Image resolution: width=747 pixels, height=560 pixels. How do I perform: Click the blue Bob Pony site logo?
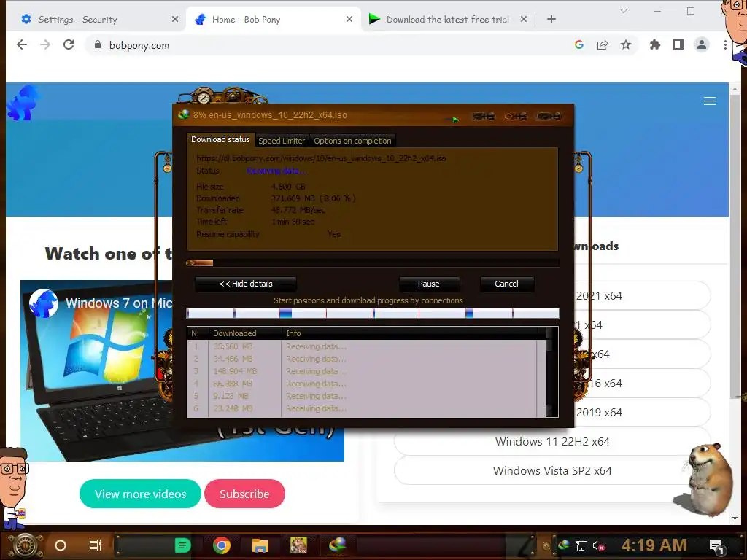23,102
